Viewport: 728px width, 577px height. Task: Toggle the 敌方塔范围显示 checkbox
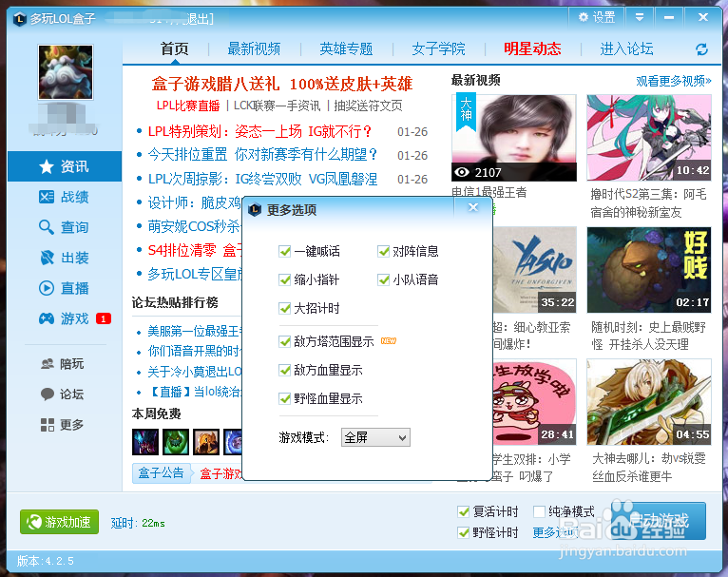tap(284, 341)
